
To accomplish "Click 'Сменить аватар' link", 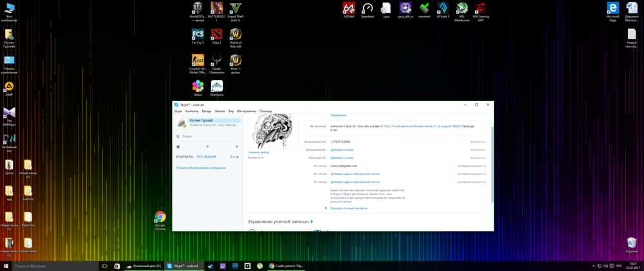I will [259, 153].
